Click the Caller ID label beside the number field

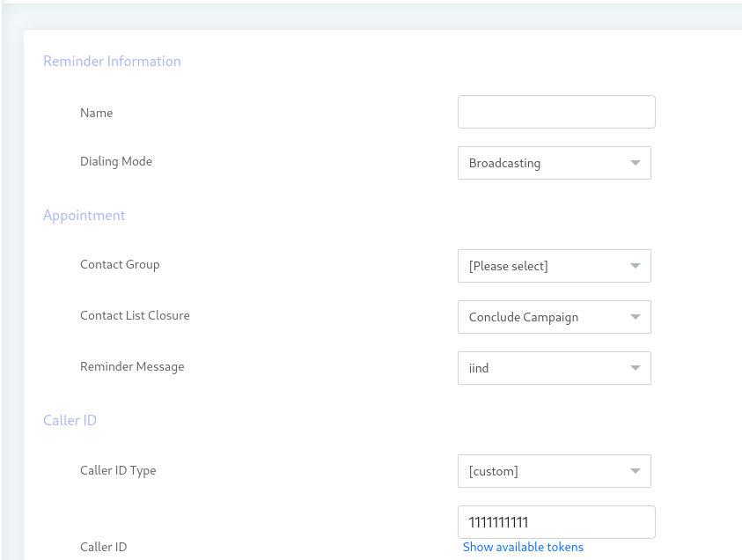[103, 547]
